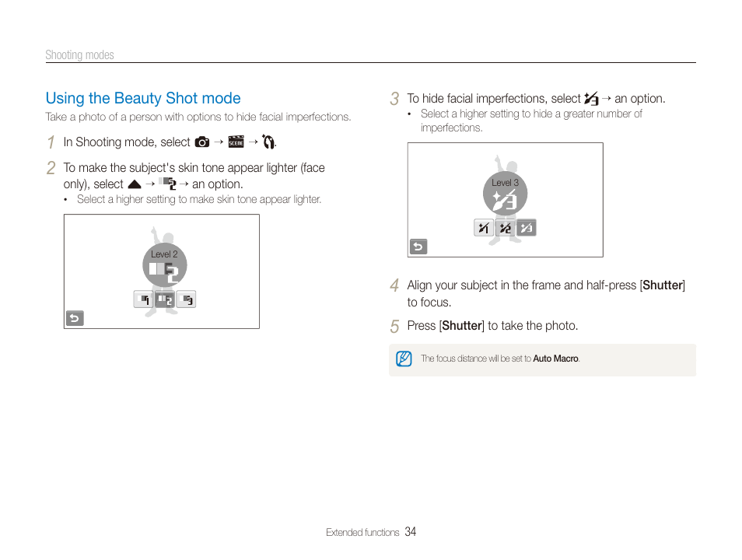Screen dimensions: 742x560
Task: Click the up-arrow triangle icon in step 2
Action: (x=135, y=184)
